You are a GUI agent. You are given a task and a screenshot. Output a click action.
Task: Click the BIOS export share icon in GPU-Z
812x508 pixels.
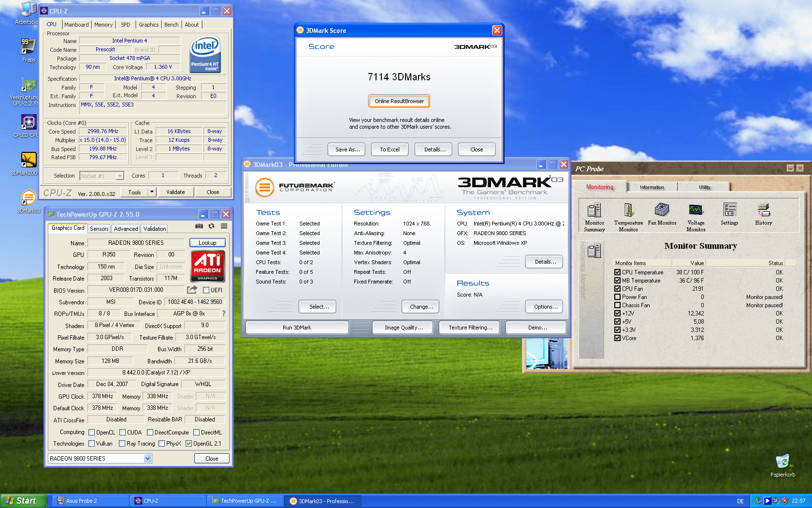pyautogui.click(x=192, y=290)
